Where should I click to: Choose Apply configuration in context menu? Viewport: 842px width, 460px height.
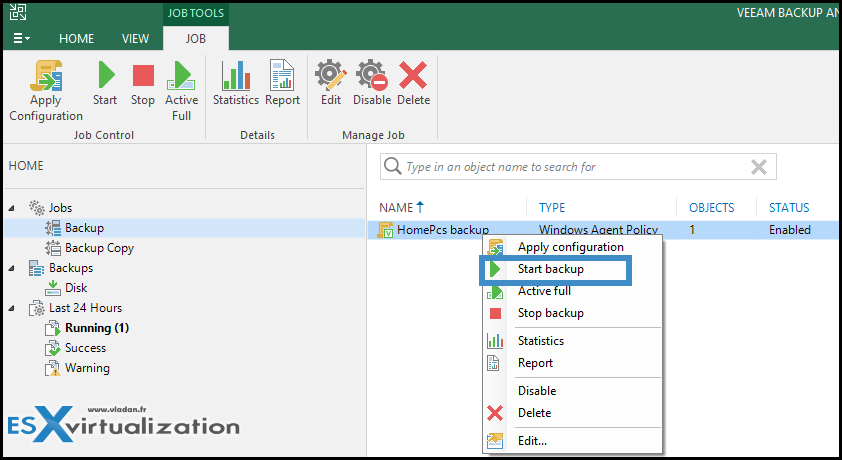(571, 247)
